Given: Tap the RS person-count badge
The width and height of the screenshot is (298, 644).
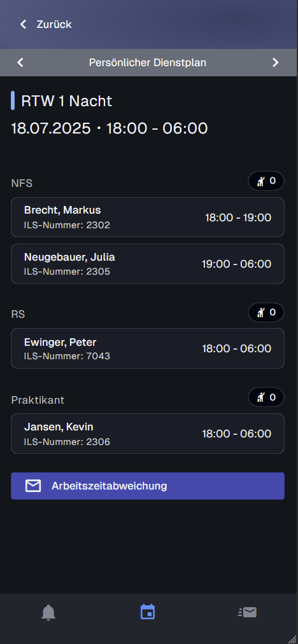Looking at the screenshot, I should pyautogui.click(x=266, y=313).
